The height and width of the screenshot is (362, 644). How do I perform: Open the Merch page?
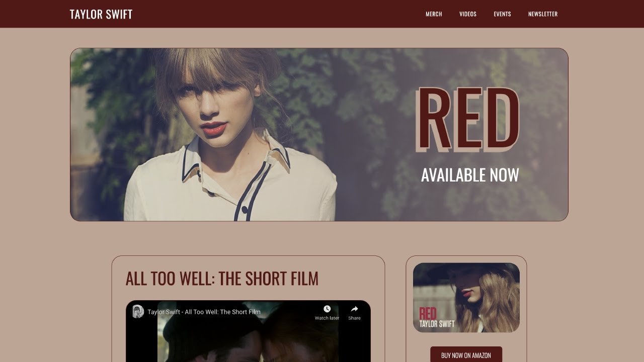434,14
